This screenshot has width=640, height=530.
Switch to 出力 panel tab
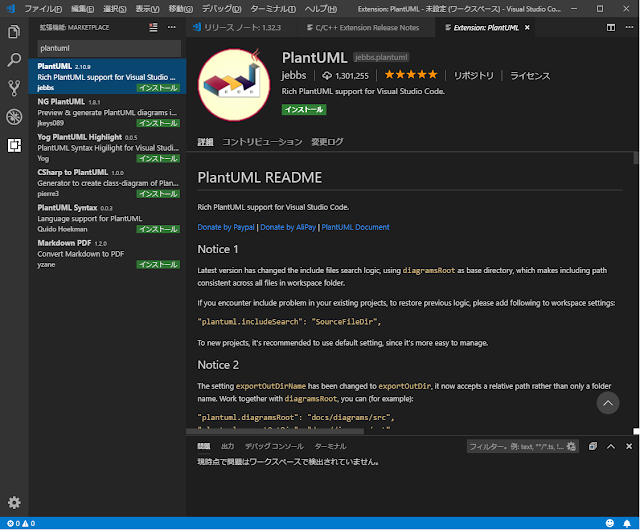tap(228, 446)
